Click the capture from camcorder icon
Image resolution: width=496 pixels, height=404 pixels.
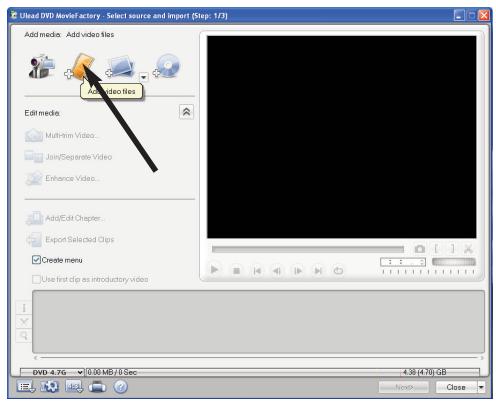pyautogui.click(x=42, y=66)
